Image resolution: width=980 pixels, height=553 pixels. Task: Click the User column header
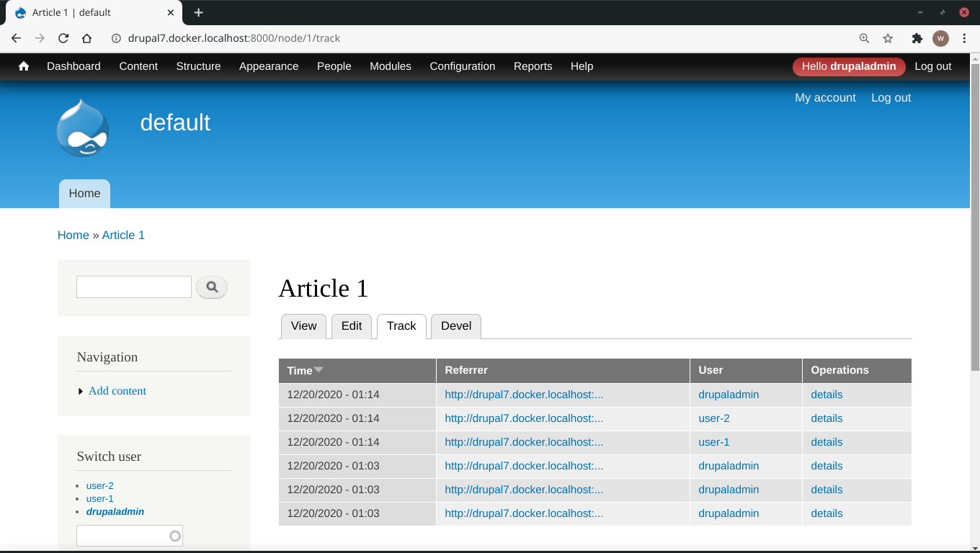(710, 370)
